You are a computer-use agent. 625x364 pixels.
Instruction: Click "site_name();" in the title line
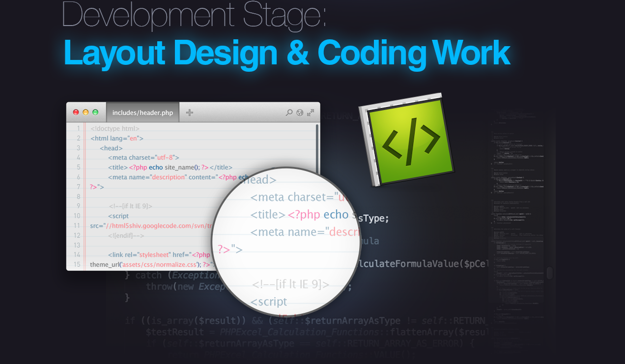point(183,167)
